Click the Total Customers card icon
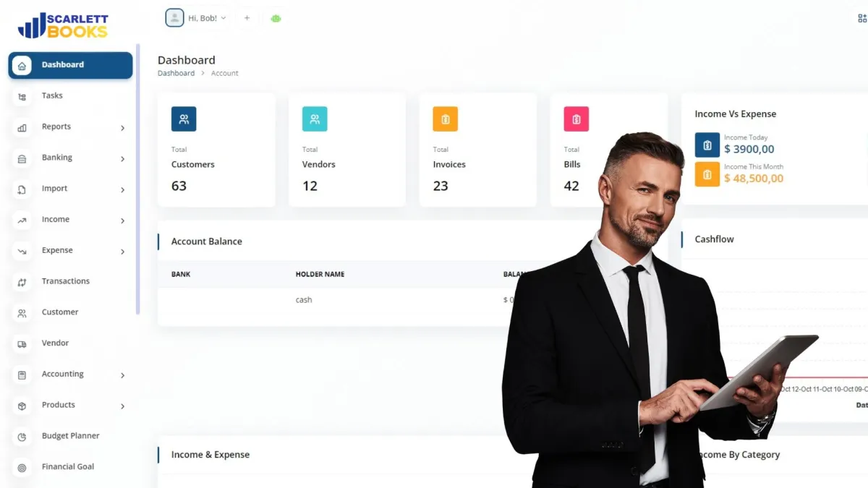This screenshot has height=488, width=868. pyautogui.click(x=184, y=119)
